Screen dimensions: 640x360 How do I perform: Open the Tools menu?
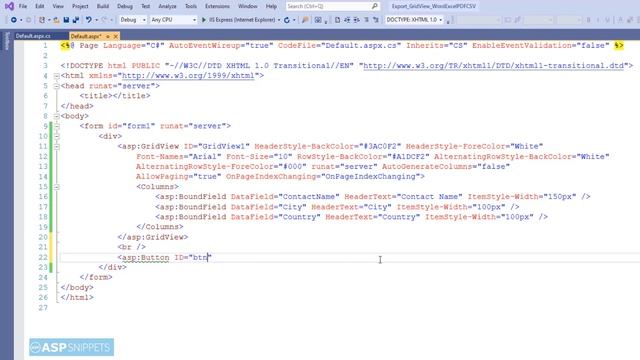tap(191, 6)
